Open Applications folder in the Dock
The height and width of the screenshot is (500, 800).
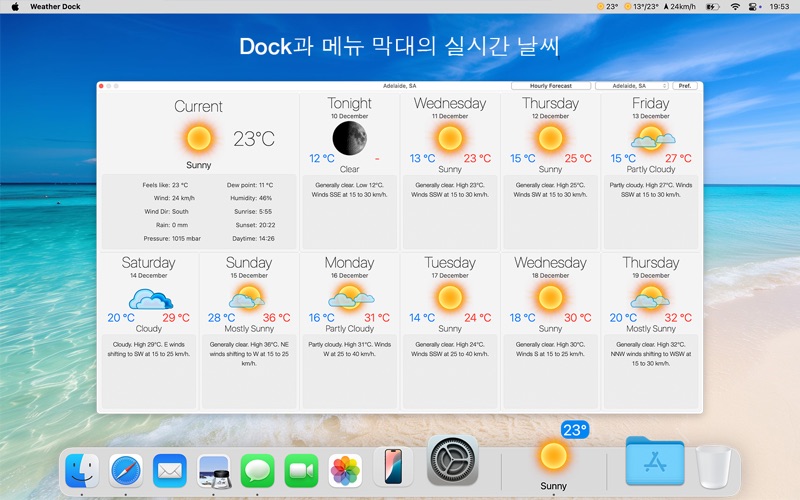coord(655,461)
